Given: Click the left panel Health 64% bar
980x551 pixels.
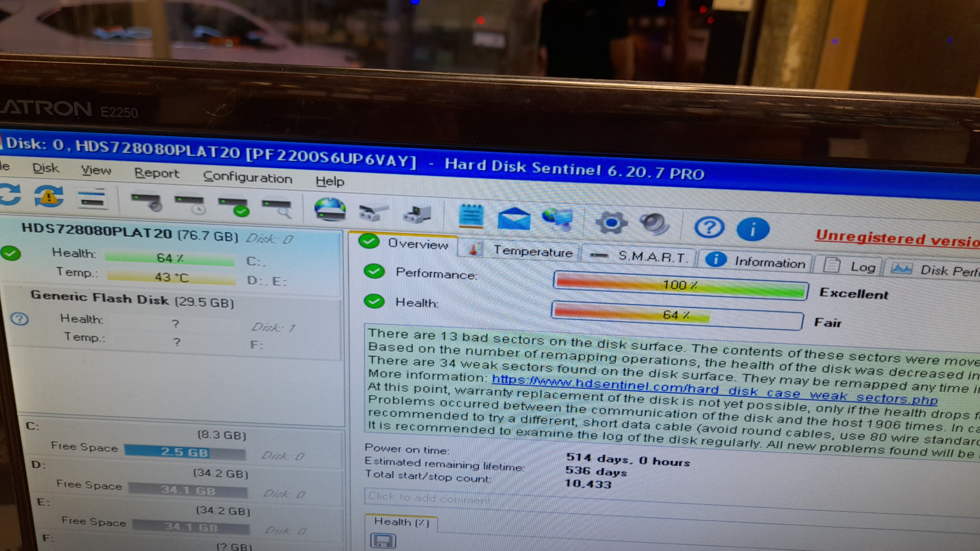Looking at the screenshot, I should (170, 258).
